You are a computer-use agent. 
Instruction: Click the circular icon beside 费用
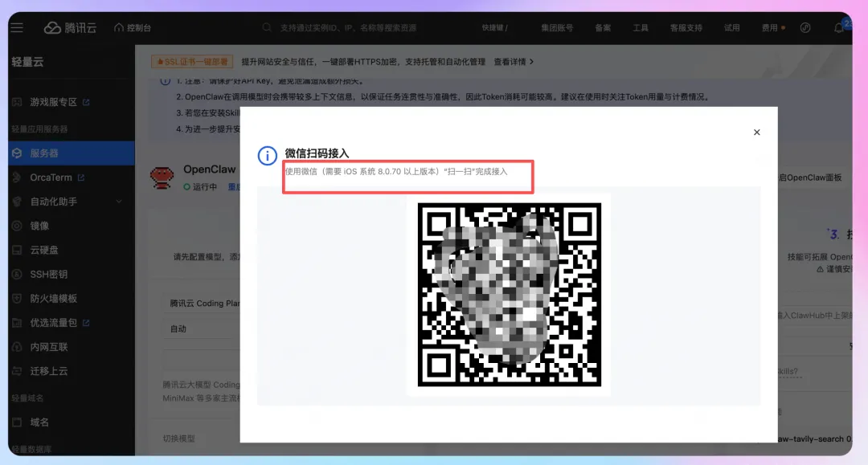point(805,27)
